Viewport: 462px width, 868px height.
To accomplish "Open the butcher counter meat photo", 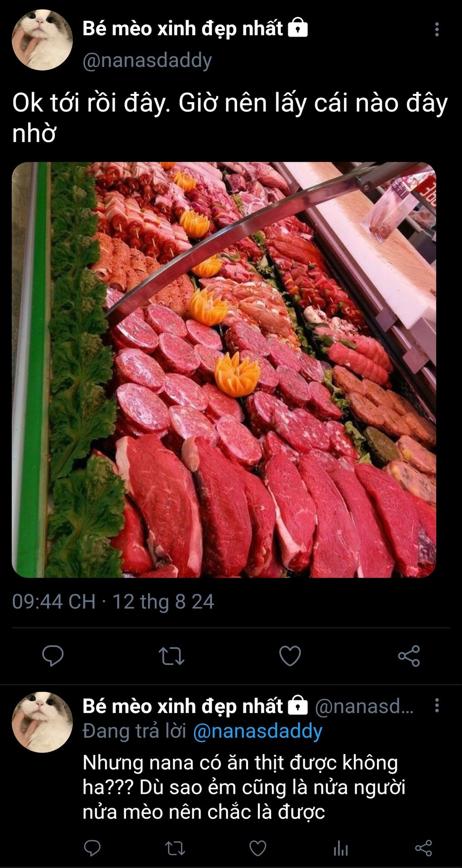I will coord(224,370).
